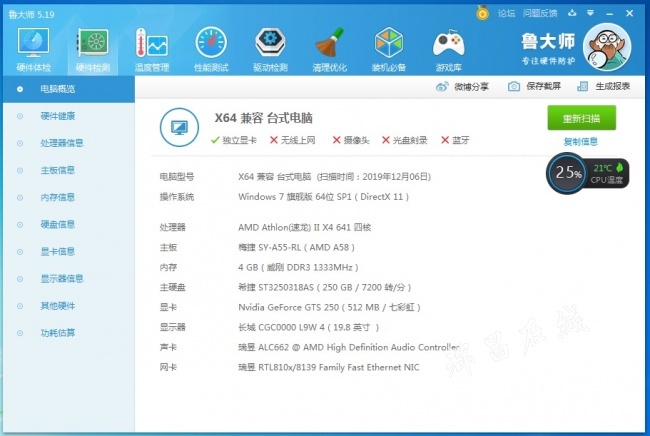Click the ALC662 sound card value
The height and width of the screenshot is (436, 650).
(x=349, y=347)
